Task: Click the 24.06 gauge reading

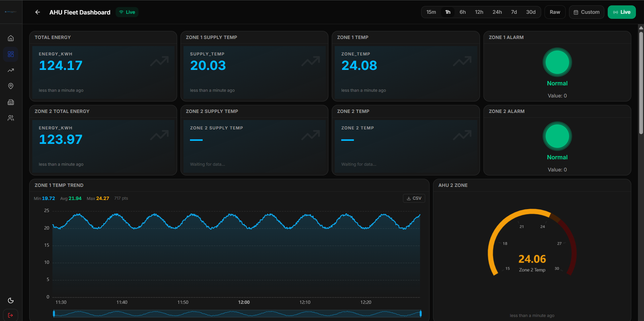Action: (532, 259)
